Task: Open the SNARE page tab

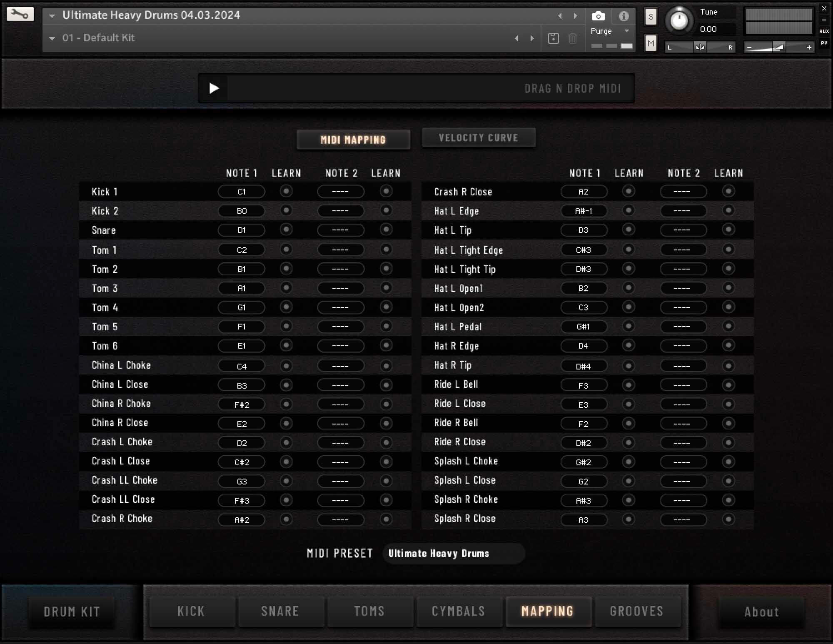Action: click(x=280, y=611)
